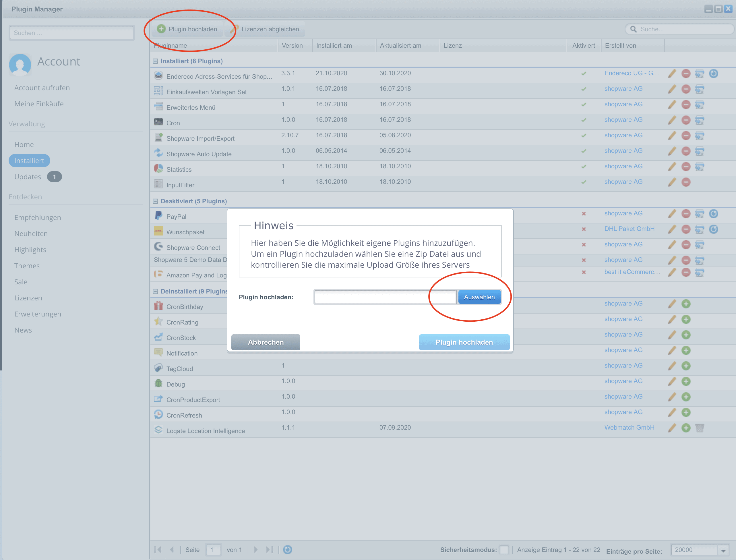The image size is (736, 560).
Task: Open Themes in the Entdecken sidebar
Action: click(x=27, y=266)
